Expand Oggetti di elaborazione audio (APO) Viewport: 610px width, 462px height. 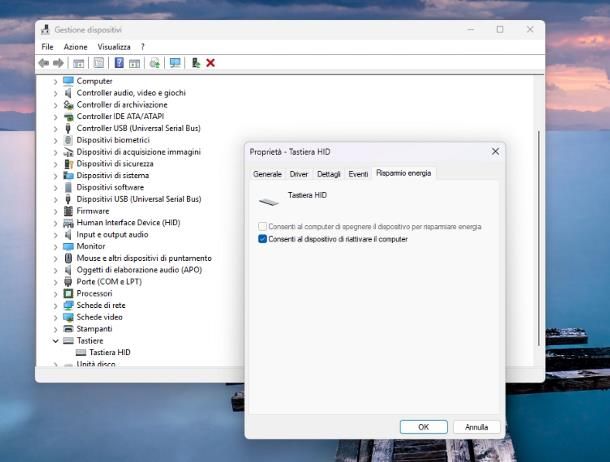pos(55,270)
